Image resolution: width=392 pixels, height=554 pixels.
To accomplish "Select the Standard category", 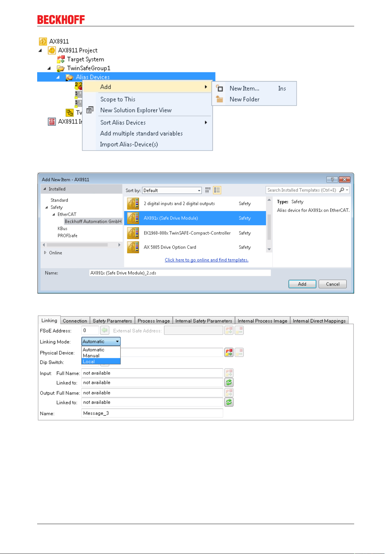I will 59,200.
